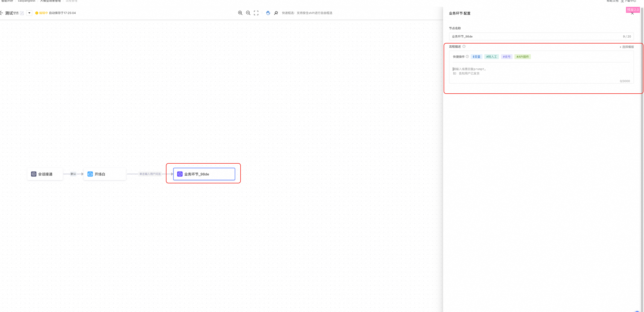This screenshot has width=644, height=312.
Task: Select the 开场白 node
Action: (105, 174)
